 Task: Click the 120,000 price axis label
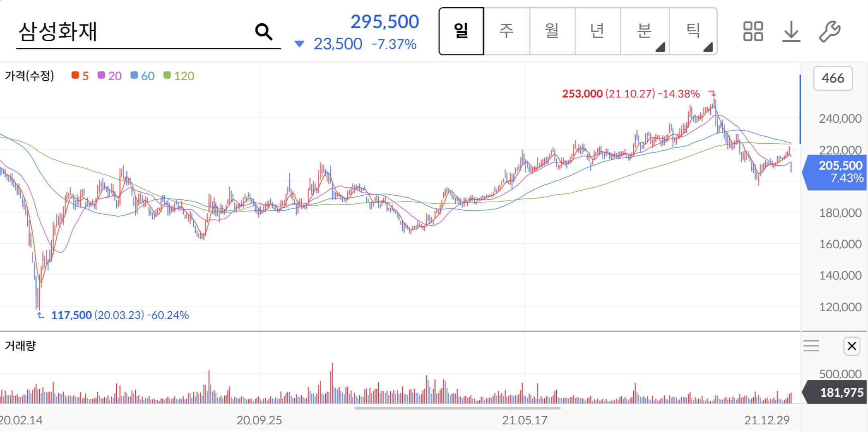point(840,307)
